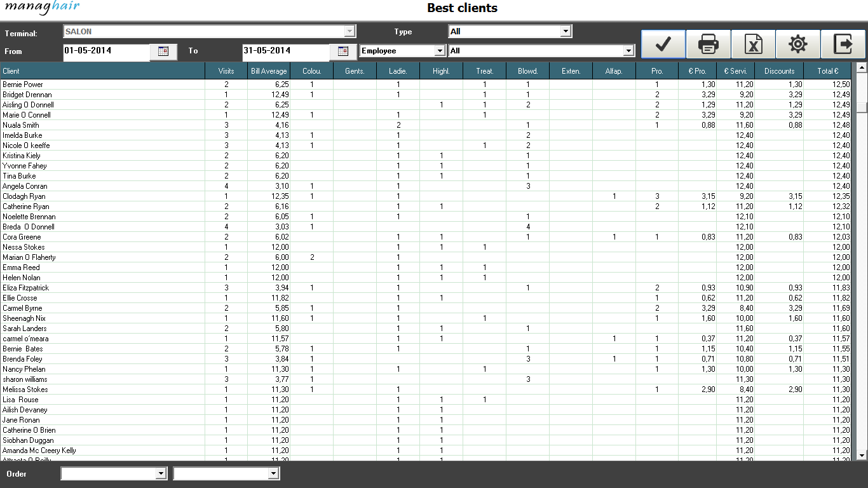Click the From date input field
The image size is (868, 488).
[106, 51]
